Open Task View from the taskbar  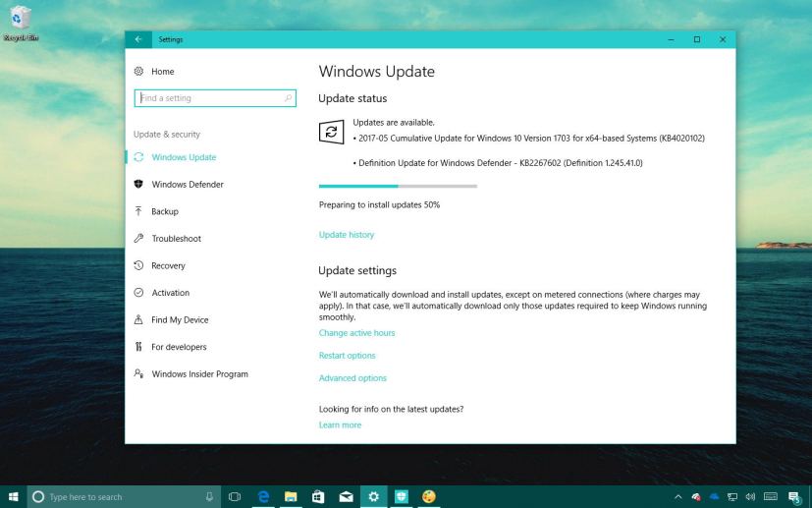pyautogui.click(x=235, y=497)
